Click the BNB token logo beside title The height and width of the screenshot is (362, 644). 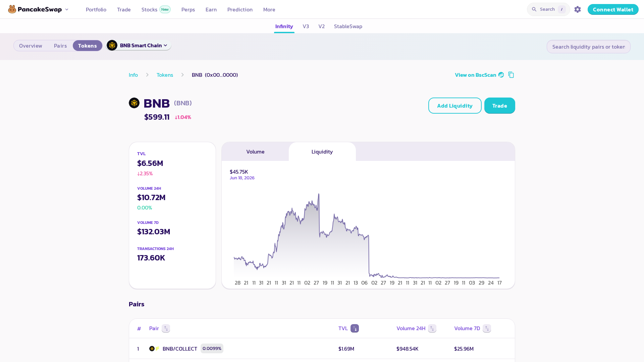(134, 103)
